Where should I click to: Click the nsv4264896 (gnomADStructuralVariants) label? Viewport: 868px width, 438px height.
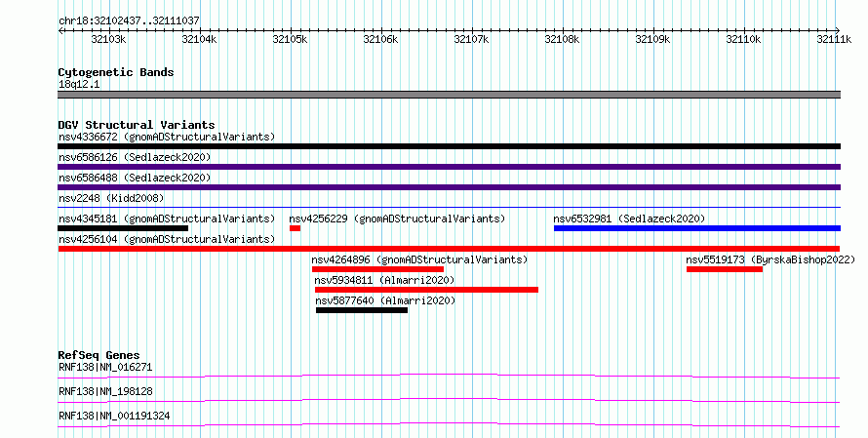pyautogui.click(x=419, y=259)
